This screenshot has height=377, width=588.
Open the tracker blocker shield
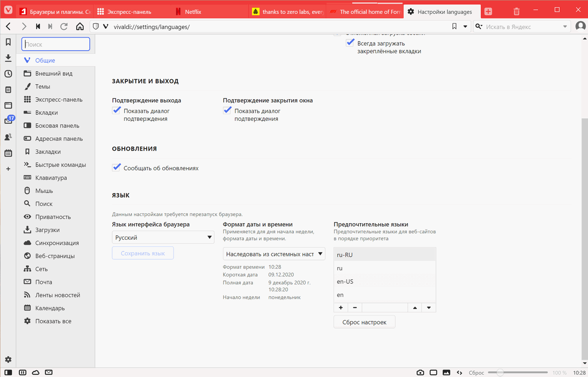(x=96, y=27)
